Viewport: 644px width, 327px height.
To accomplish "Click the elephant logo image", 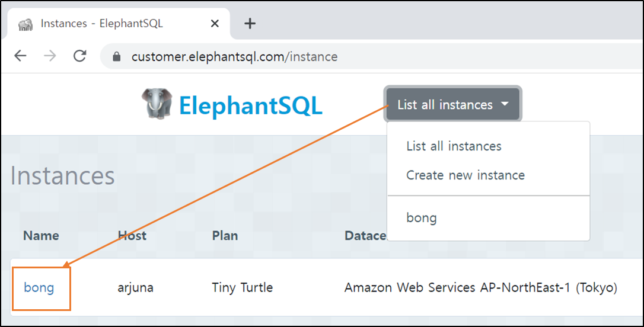I will coord(157,104).
